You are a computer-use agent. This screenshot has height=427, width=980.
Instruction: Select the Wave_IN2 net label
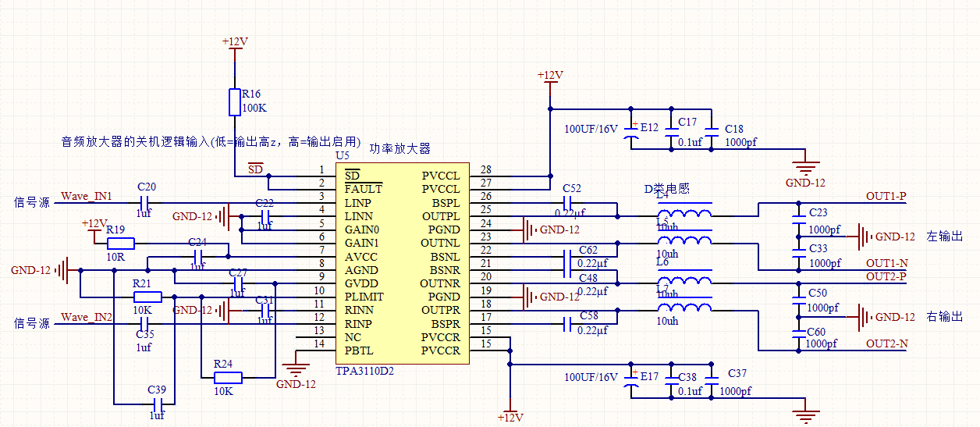(x=87, y=317)
